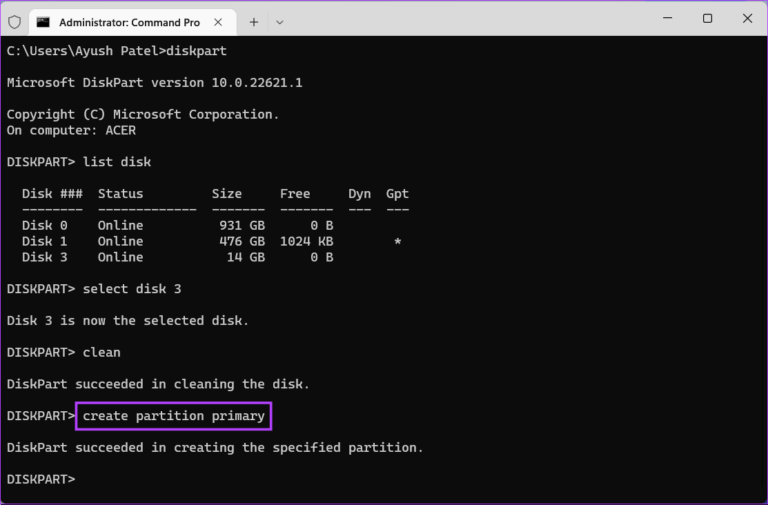Click the '476 GB' size value
The width and height of the screenshot is (768, 505).
(242, 241)
